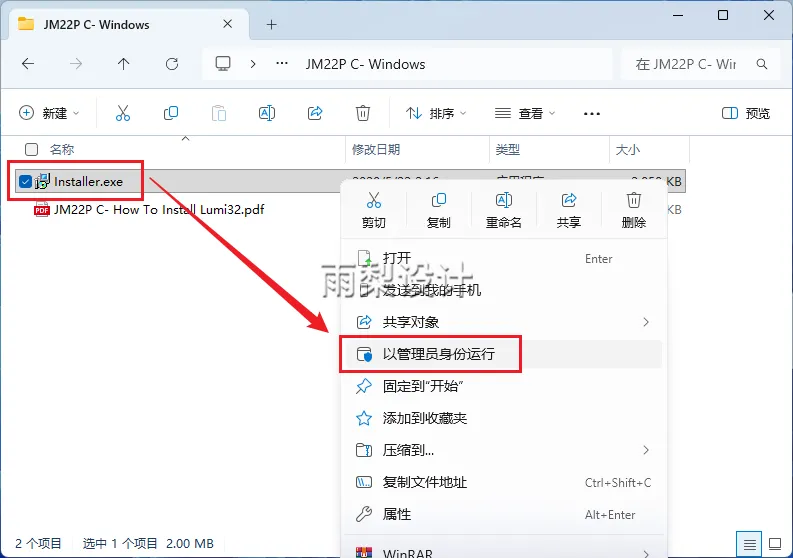793x558 pixels.
Task: Choose 压缩到... from the context menu
Action: point(502,450)
